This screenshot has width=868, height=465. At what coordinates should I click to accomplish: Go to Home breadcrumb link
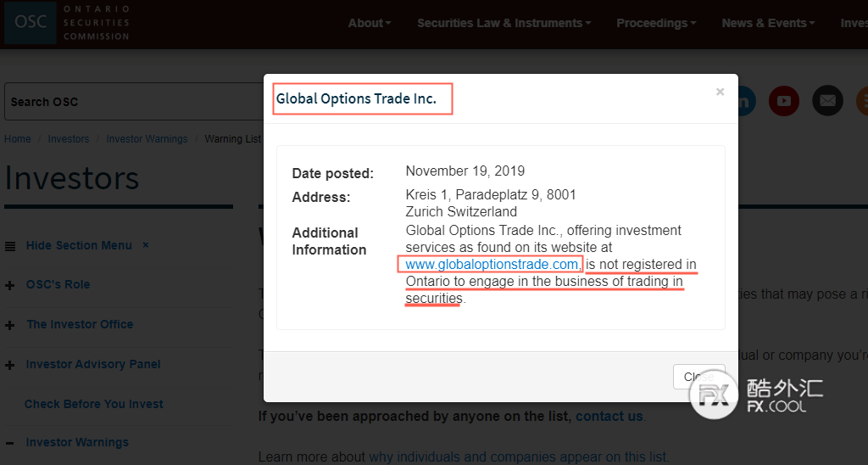point(18,138)
